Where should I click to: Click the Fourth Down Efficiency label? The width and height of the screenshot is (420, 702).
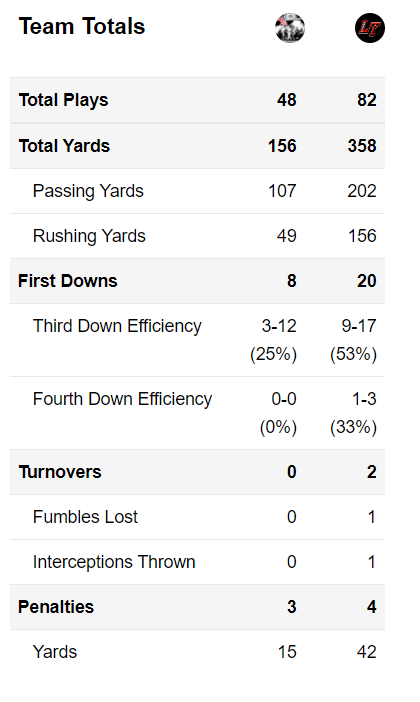point(123,399)
